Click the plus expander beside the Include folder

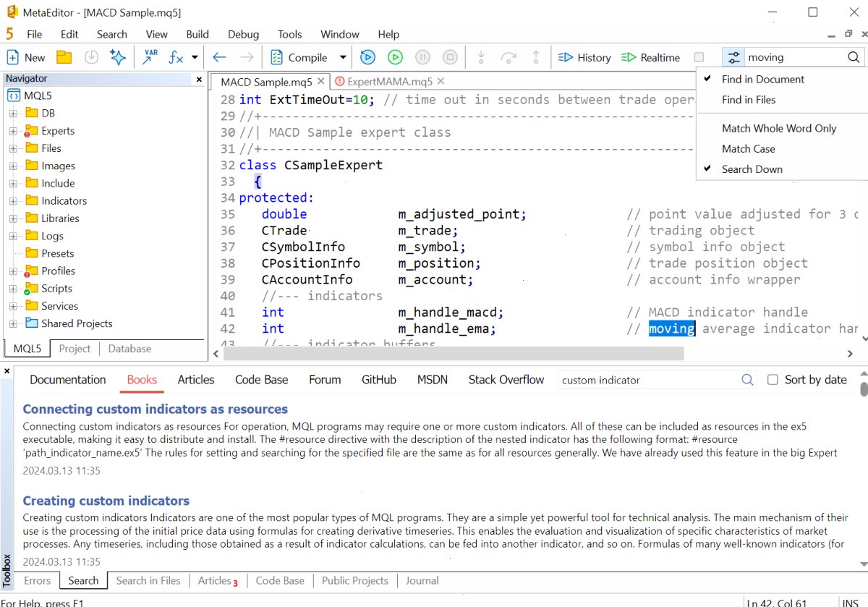pos(12,184)
